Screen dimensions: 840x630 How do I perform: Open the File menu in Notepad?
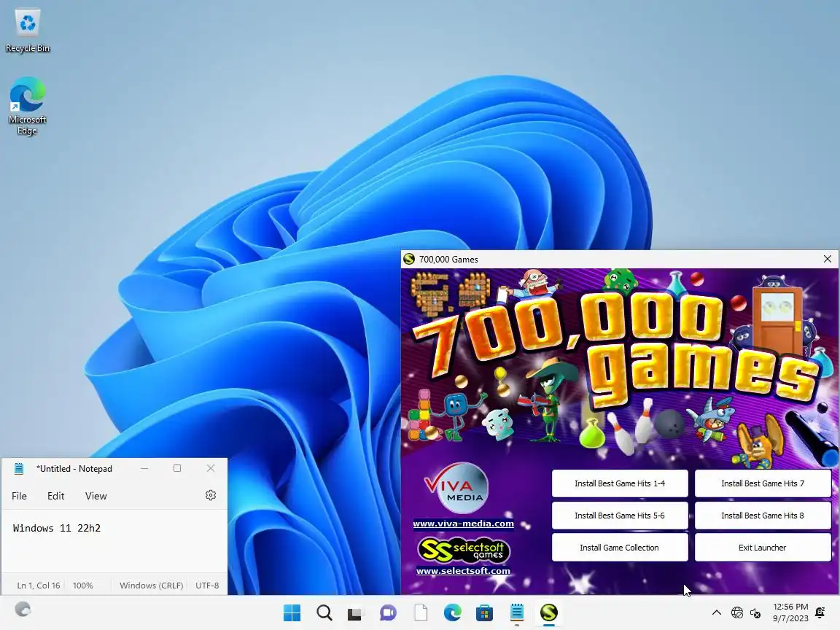pos(19,496)
